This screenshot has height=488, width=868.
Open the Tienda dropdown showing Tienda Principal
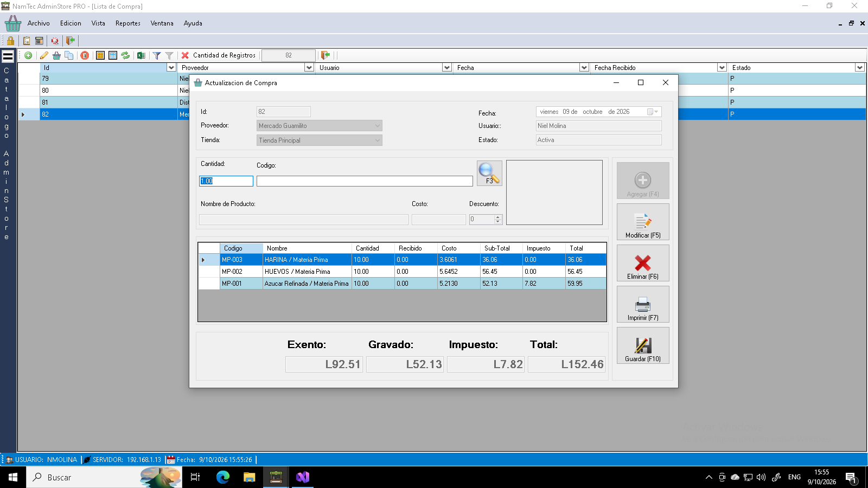320,140
